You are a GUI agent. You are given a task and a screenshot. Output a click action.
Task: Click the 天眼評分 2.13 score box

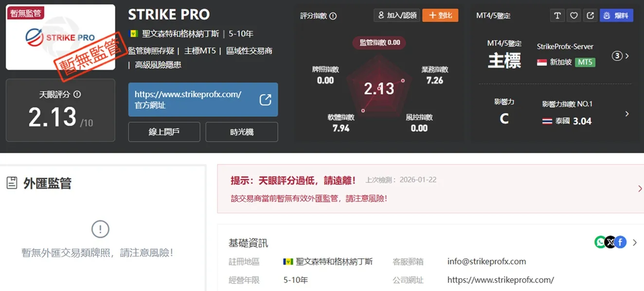tap(60, 110)
